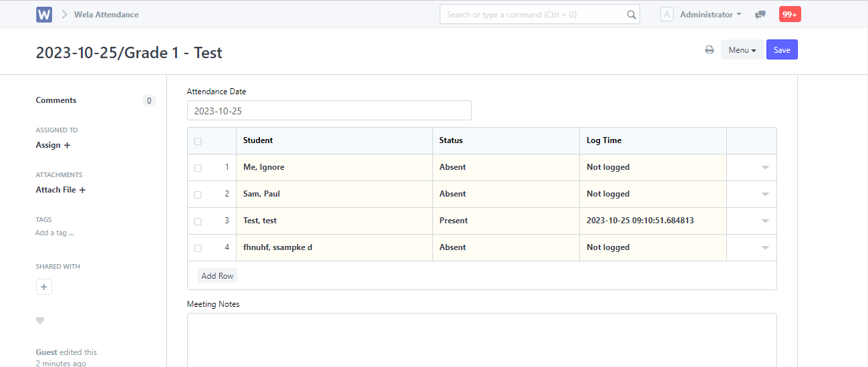The height and width of the screenshot is (367, 868).
Task: Click the Administrator avatar letter A
Action: click(667, 14)
